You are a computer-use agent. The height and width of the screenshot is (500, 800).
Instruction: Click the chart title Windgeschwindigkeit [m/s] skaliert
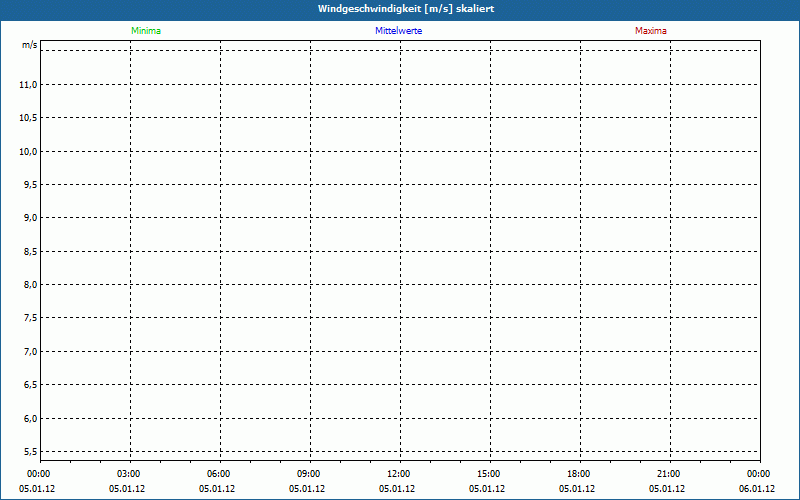point(406,9)
